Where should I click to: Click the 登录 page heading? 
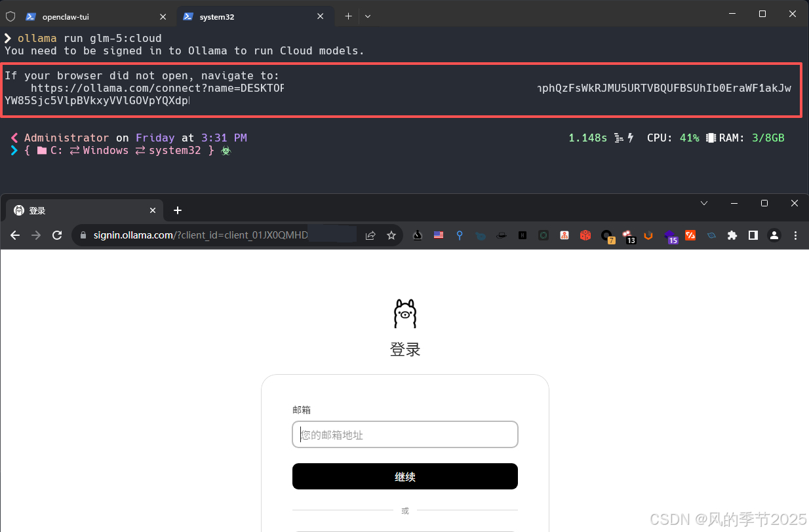(405, 349)
